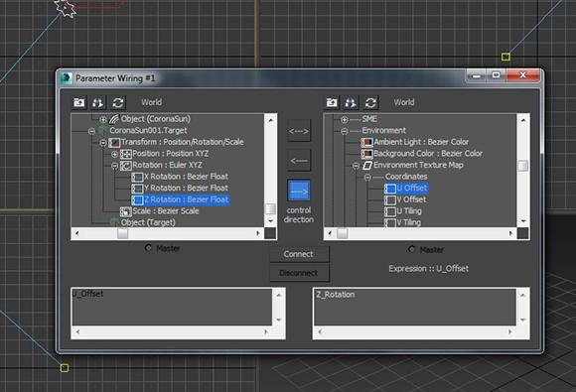The width and height of the screenshot is (576, 392).
Task: Click Background Color track icon
Action: click(367, 154)
